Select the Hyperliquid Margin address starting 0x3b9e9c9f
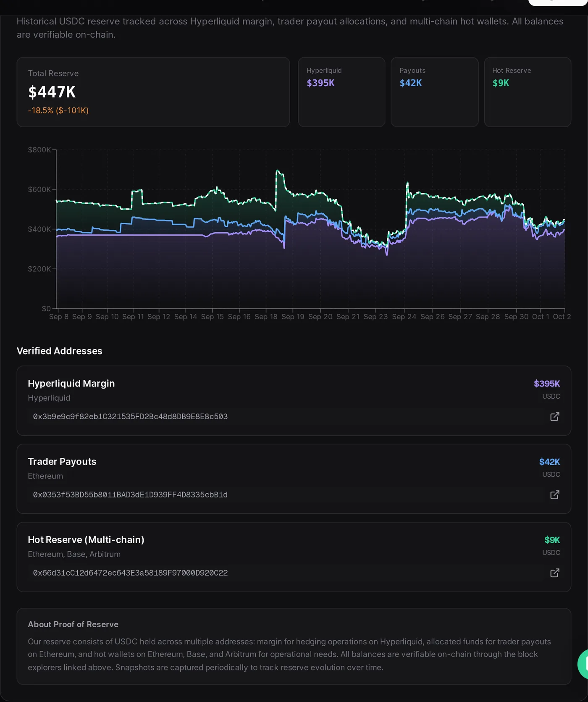Screen dimensions: 588x702 (130, 416)
